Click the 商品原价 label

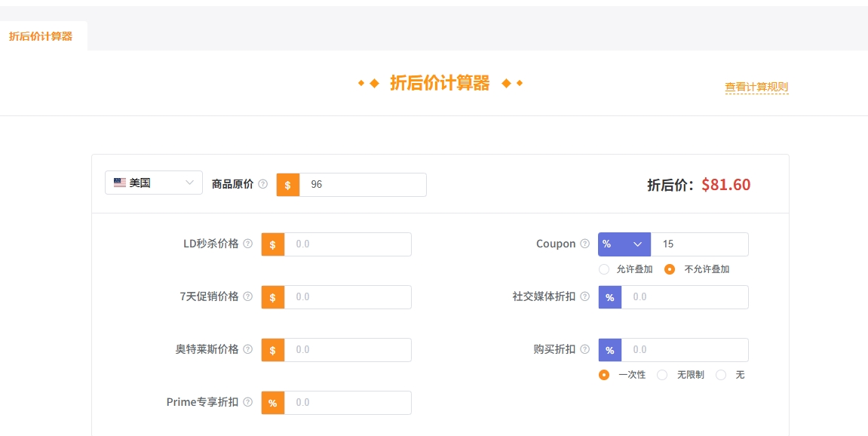tap(232, 185)
